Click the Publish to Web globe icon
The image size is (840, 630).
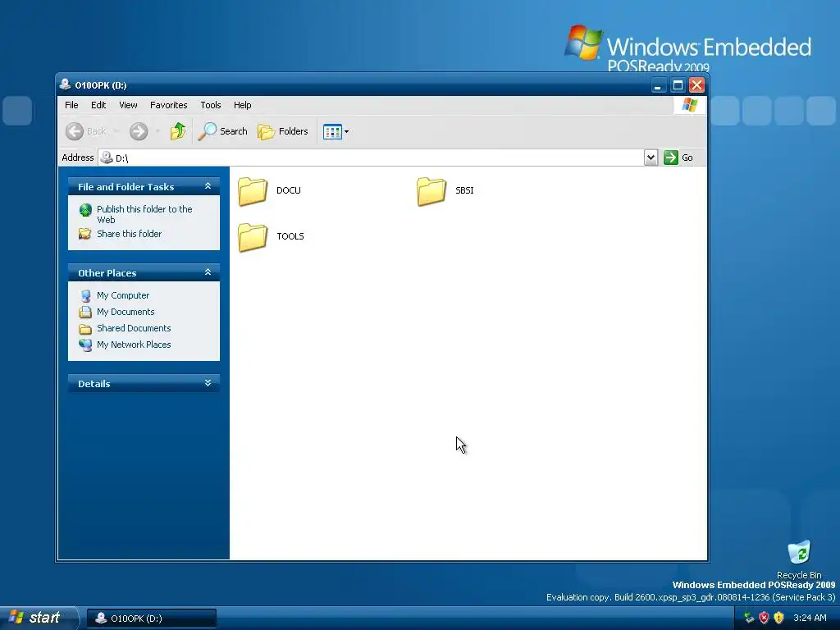tap(85, 209)
